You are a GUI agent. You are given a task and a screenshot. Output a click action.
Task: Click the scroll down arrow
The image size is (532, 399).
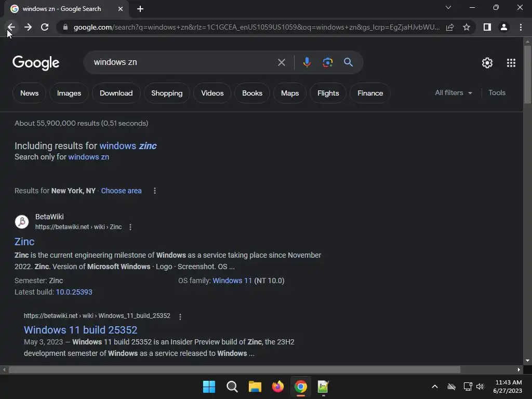pos(527,361)
